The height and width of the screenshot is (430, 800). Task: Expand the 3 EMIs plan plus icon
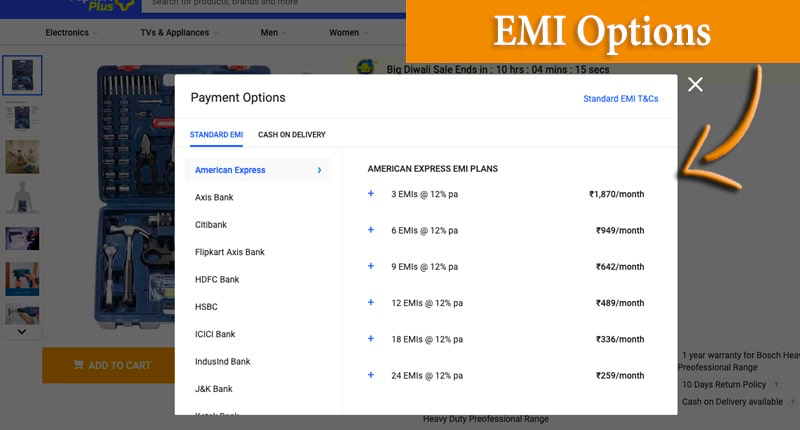click(x=371, y=193)
